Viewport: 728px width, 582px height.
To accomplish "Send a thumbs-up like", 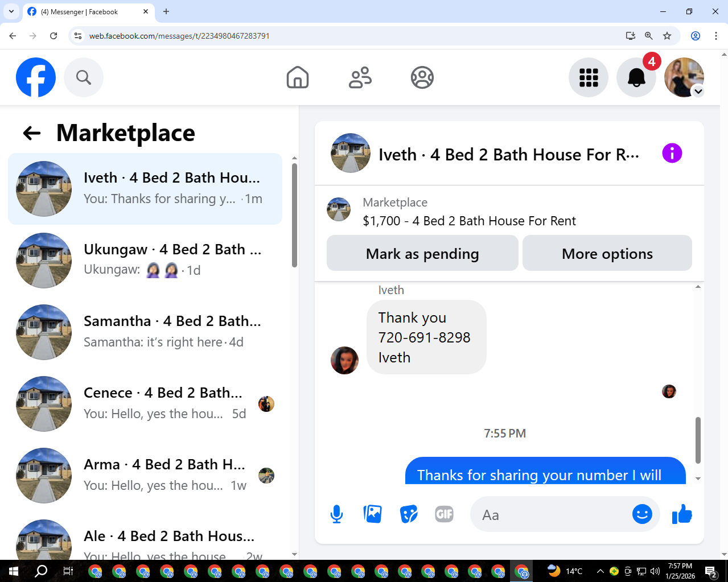I will point(682,514).
